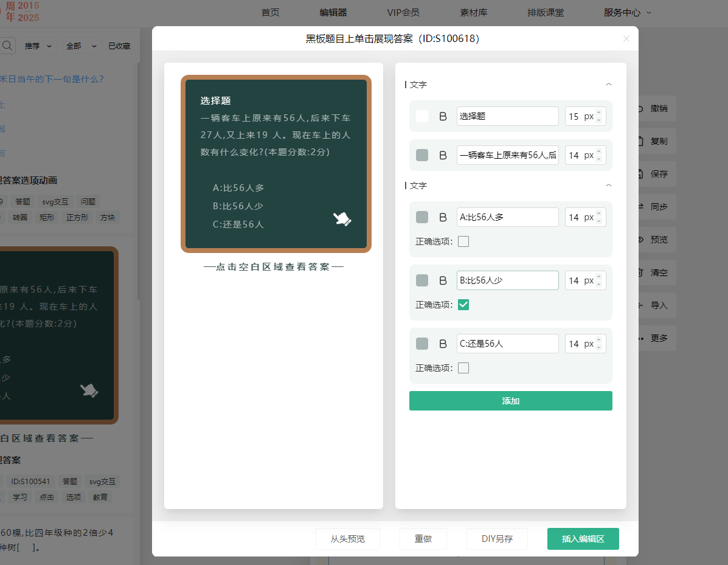Click the search magnifier icon in the left panel
Screen dimensions: 728x565
click(x=7, y=46)
